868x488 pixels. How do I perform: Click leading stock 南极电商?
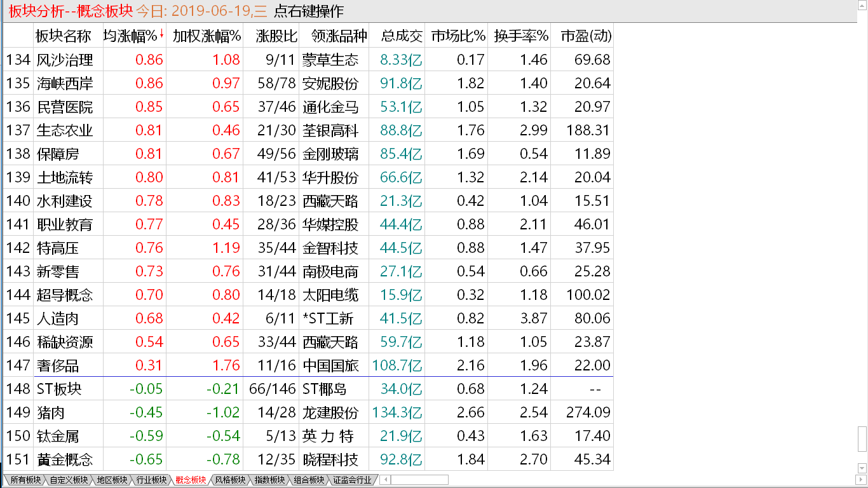pos(330,271)
